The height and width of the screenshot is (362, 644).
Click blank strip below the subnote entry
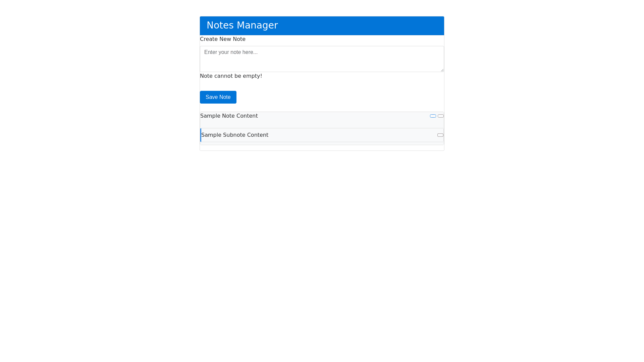tap(322, 143)
